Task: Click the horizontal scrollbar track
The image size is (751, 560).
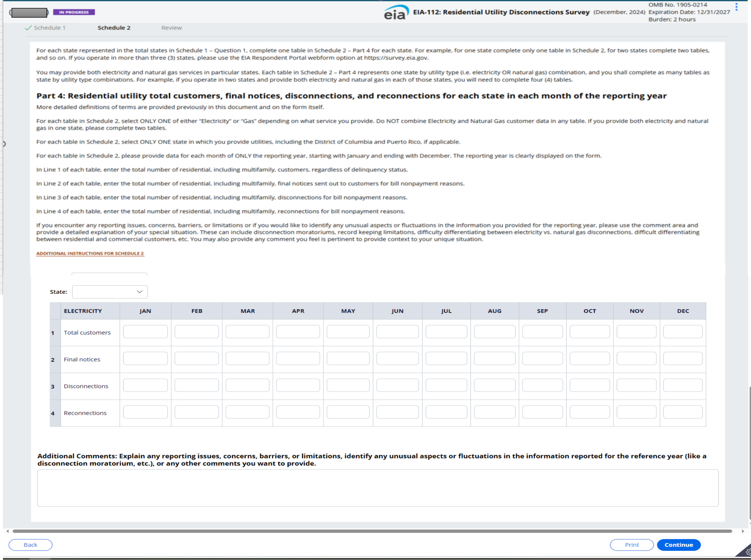Action: tap(372, 531)
